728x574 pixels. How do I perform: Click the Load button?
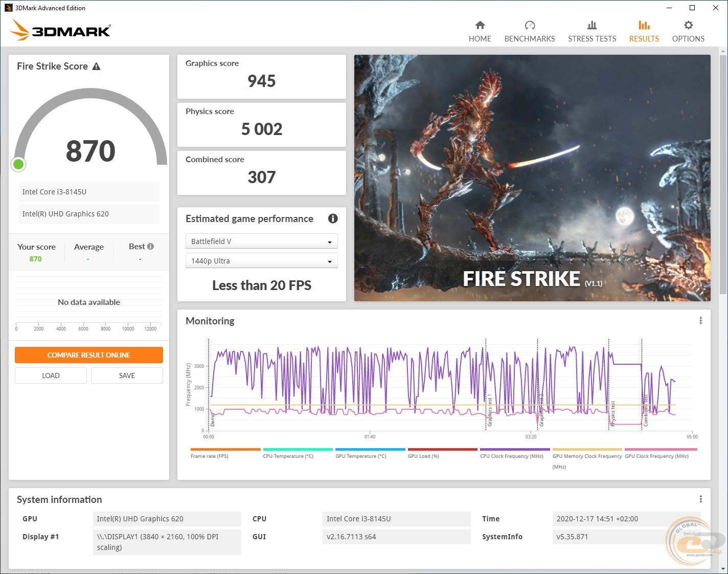pyautogui.click(x=51, y=376)
